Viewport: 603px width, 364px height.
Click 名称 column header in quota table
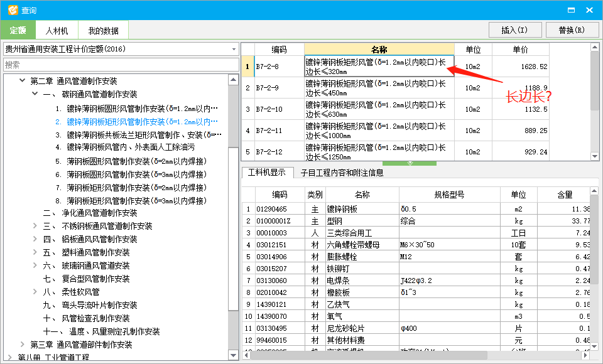coord(379,49)
